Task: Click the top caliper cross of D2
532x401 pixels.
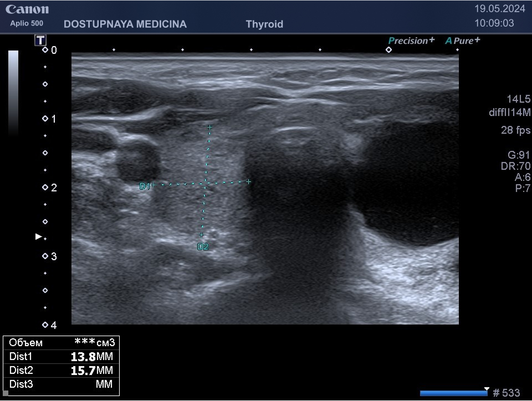Action: pos(209,128)
